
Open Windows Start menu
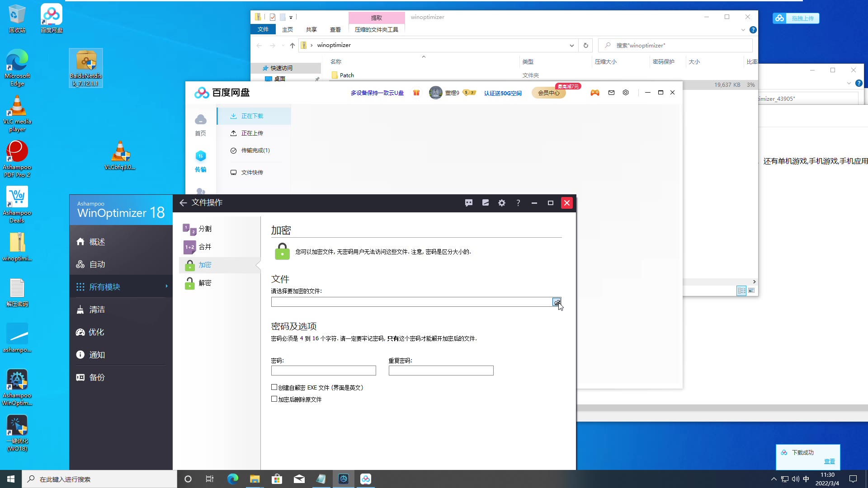point(11,479)
